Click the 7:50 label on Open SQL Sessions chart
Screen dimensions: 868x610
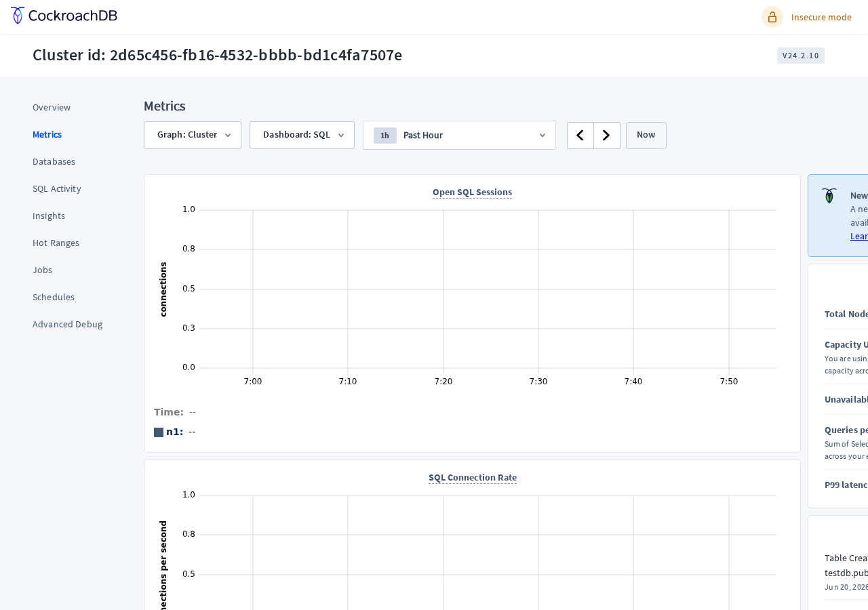[729, 381]
